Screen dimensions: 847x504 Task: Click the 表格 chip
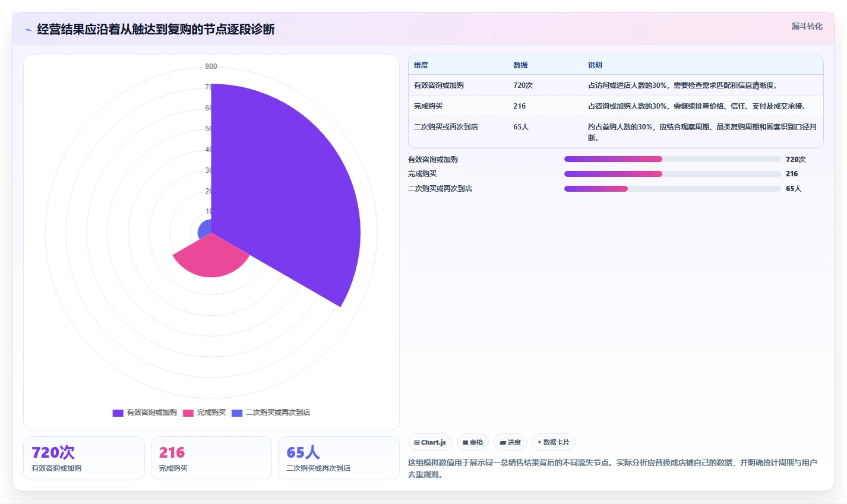(x=473, y=442)
